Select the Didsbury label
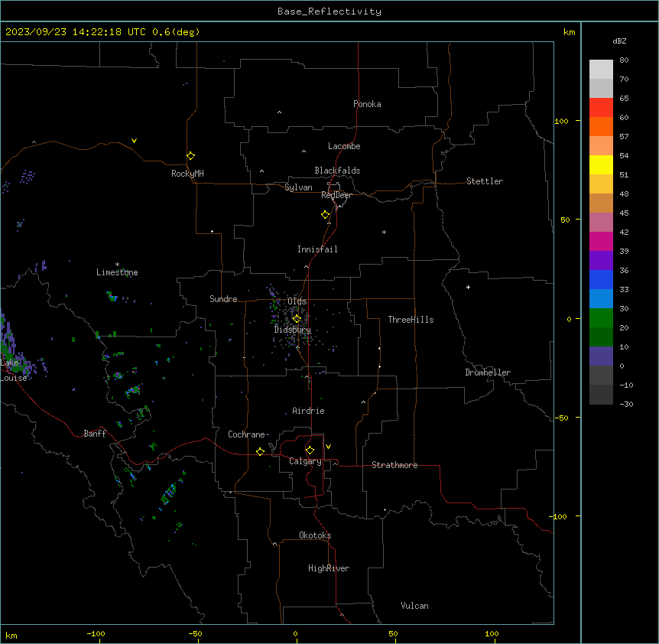The height and width of the screenshot is (644, 659). click(x=293, y=330)
